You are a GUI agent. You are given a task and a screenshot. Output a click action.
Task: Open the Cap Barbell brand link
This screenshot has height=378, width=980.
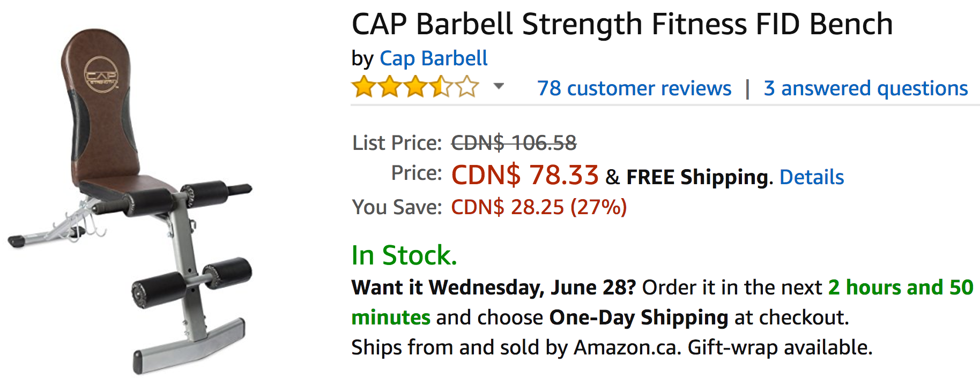433,58
